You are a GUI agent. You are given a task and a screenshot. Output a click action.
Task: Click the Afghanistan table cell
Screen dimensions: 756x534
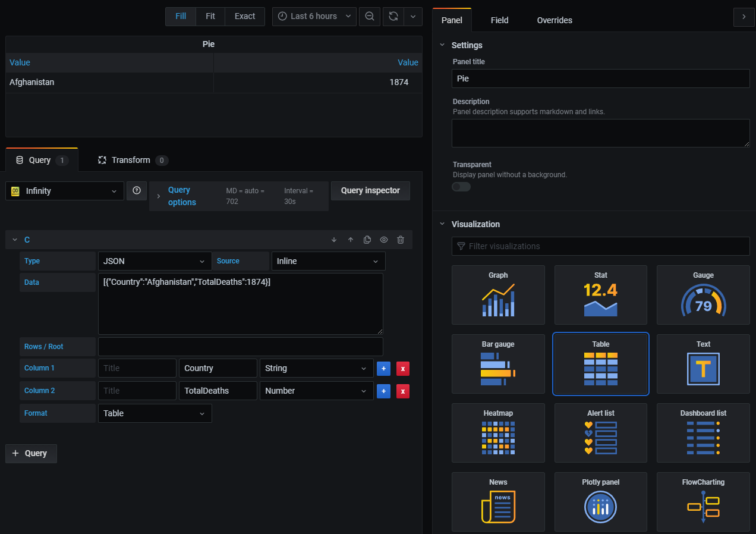pos(109,82)
